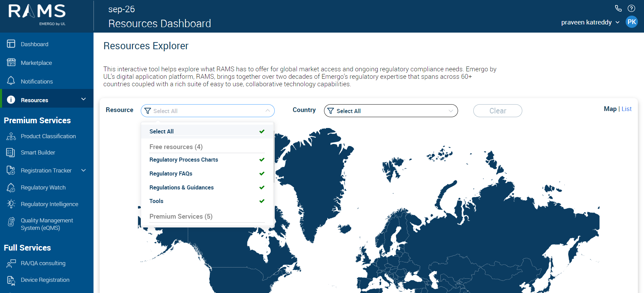Expand the Resources sidebar chevron
Image resolution: width=644 pixels, height=293 pixels.
(x=84, y=99)
